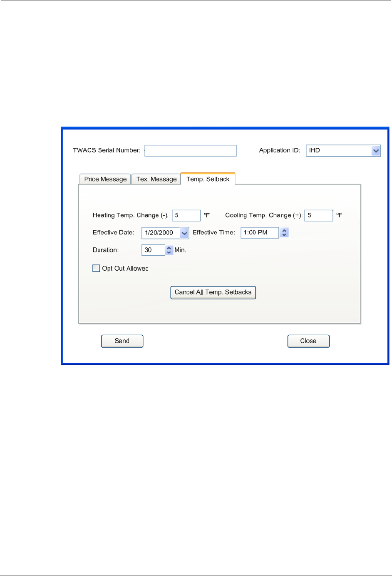
Task: Click the Send button
Action: 122,341
